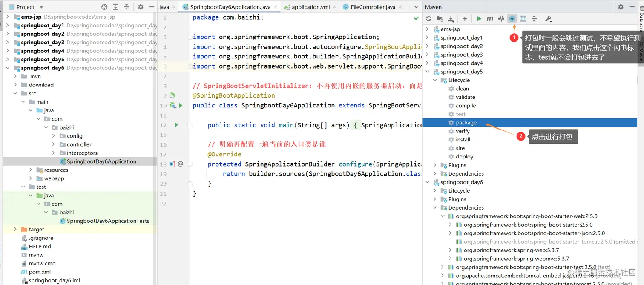Viewport: 644px width, 285px height.
Task: Collapse spring-boot-starter-web:2.5.0 dependency
Action: click(x=443, y=216)
